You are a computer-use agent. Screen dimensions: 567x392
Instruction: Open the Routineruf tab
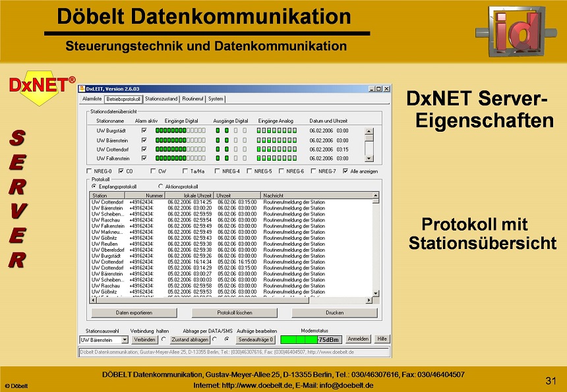click(x=193, y=99)
